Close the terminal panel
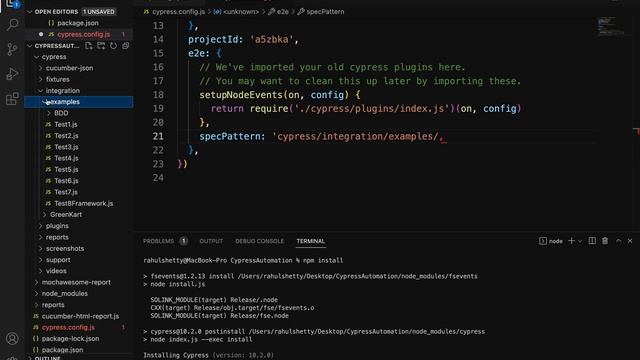640x360 pixels. click(x=630, y=241)
